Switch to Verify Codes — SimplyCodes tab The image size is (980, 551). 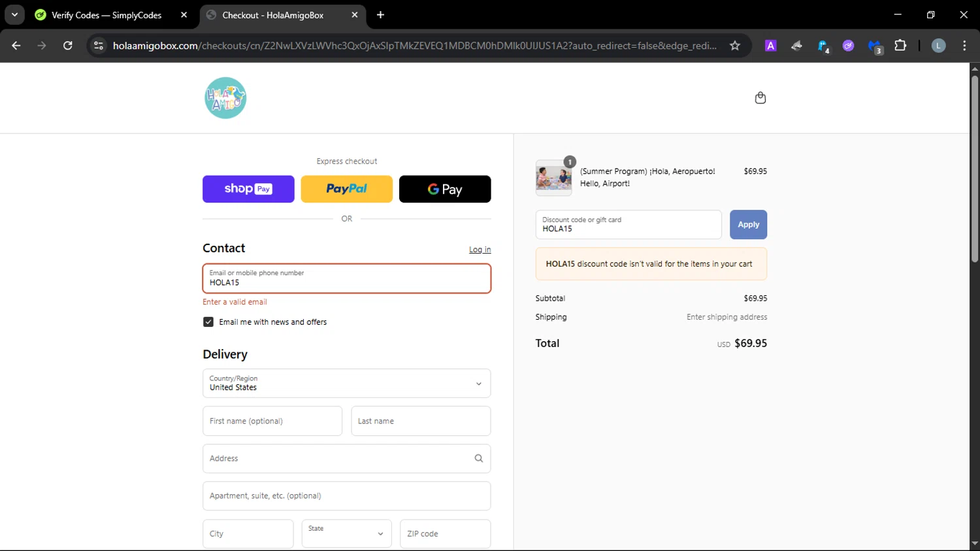(x=106, y=15)
